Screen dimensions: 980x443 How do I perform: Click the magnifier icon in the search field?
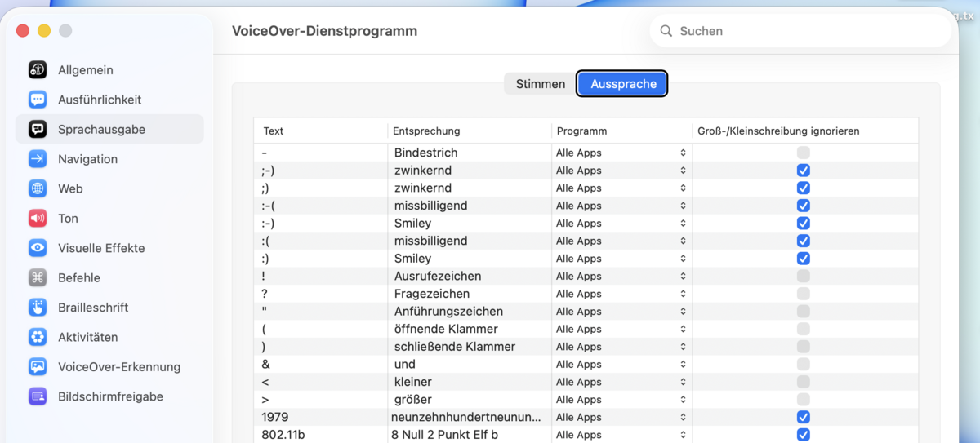pos(666,31)
